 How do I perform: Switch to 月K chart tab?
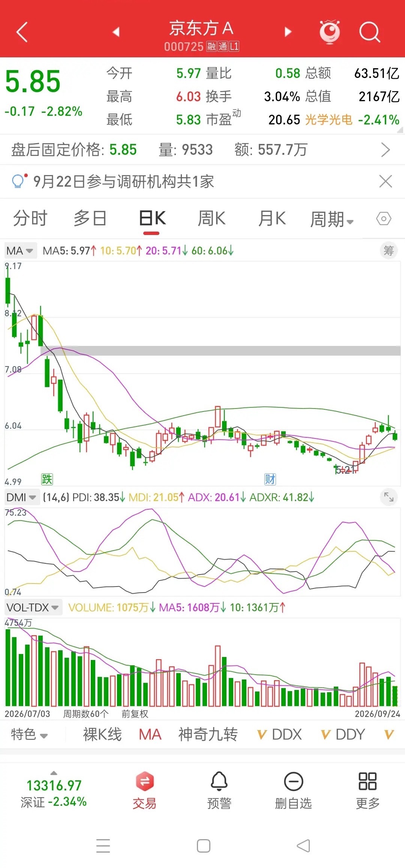point(272,218)
